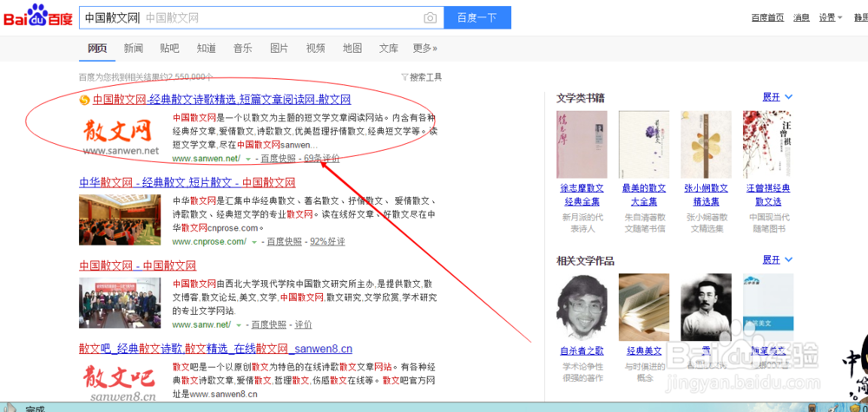Click the 张小娴散文精选集 book cover
The image size is (868, 412).
click(706, 144)
